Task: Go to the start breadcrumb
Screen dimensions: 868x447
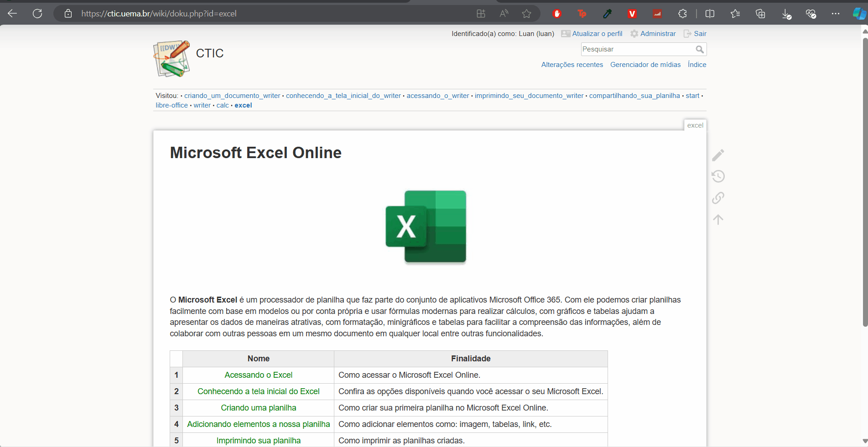Action: click(692, 96)
